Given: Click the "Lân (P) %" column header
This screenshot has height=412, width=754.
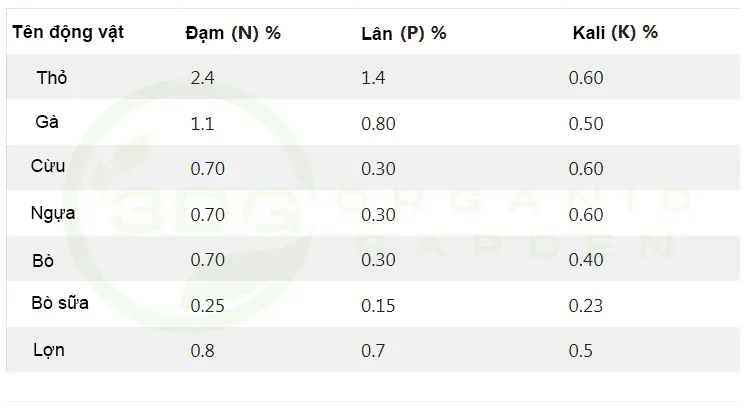Looking at the screenshot, I should tap(403, 32).
